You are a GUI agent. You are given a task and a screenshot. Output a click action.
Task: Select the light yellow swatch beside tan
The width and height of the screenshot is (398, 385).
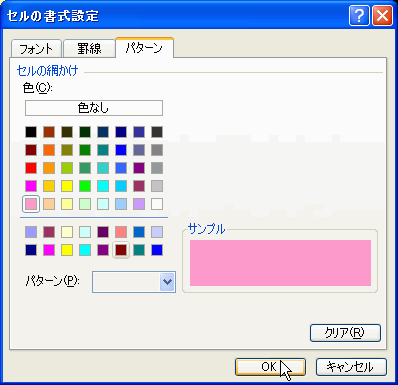click(67, 204)
